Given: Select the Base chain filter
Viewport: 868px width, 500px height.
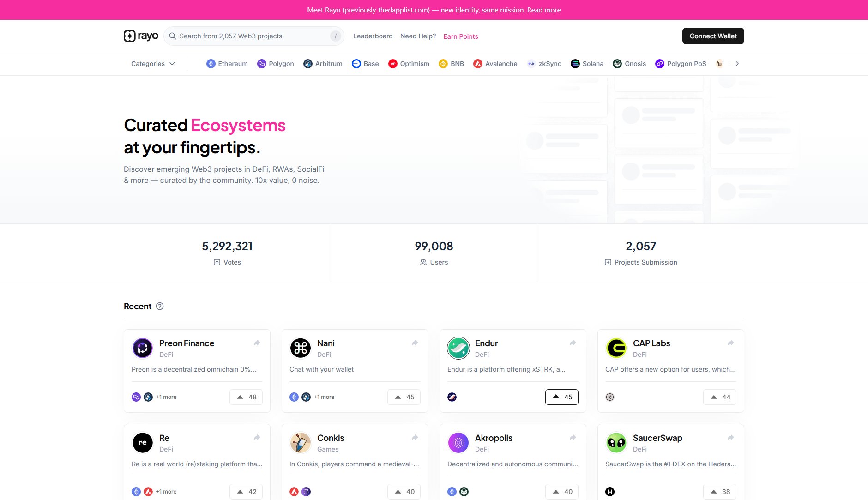Looking at the screenshot, I should (365, 64).
